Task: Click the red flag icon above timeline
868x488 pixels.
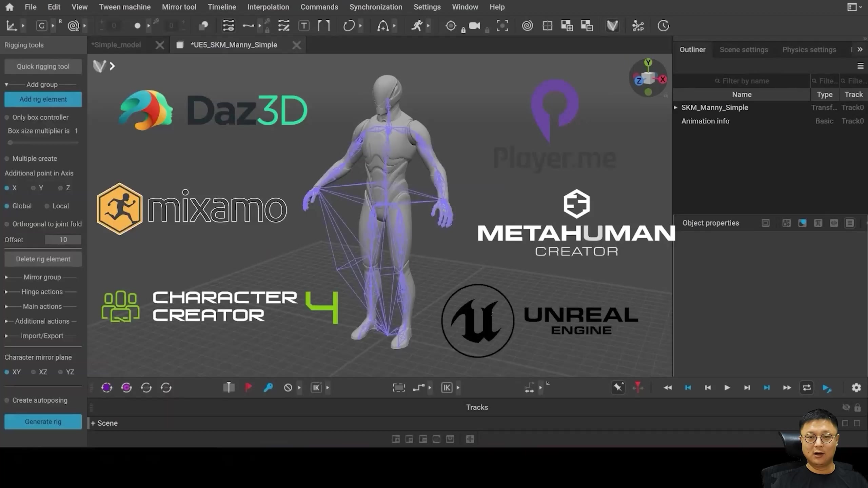Action: [249, 387]
